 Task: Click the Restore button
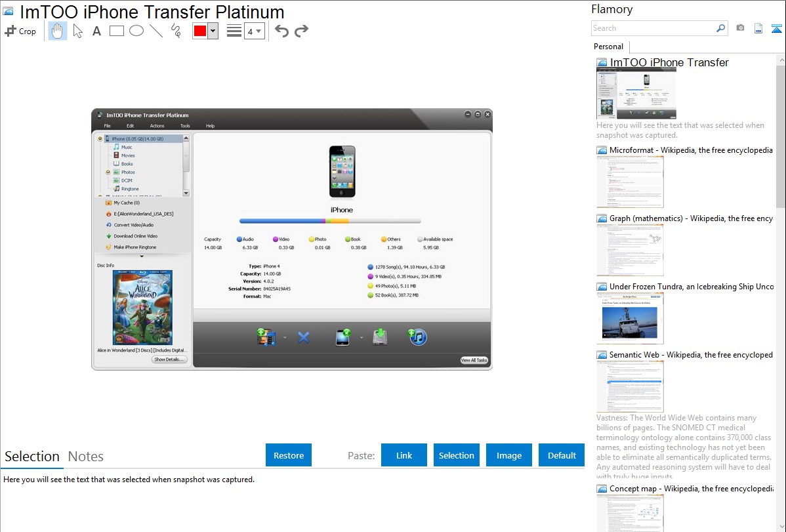[289, 455]
